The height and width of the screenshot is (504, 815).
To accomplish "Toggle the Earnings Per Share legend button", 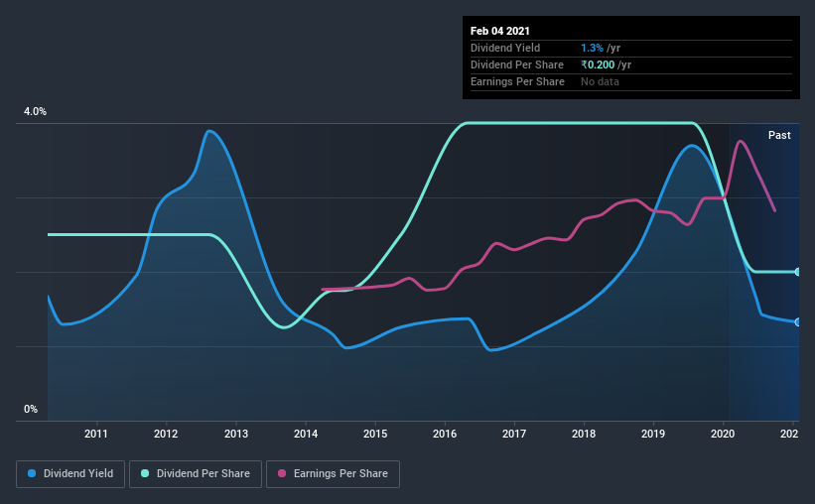I will (333, 474).
